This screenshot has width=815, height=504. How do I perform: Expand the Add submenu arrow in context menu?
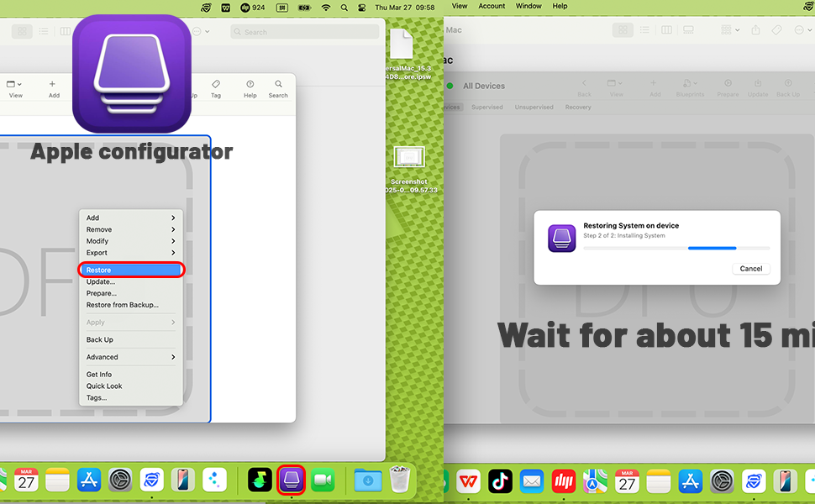pos(173,218)
